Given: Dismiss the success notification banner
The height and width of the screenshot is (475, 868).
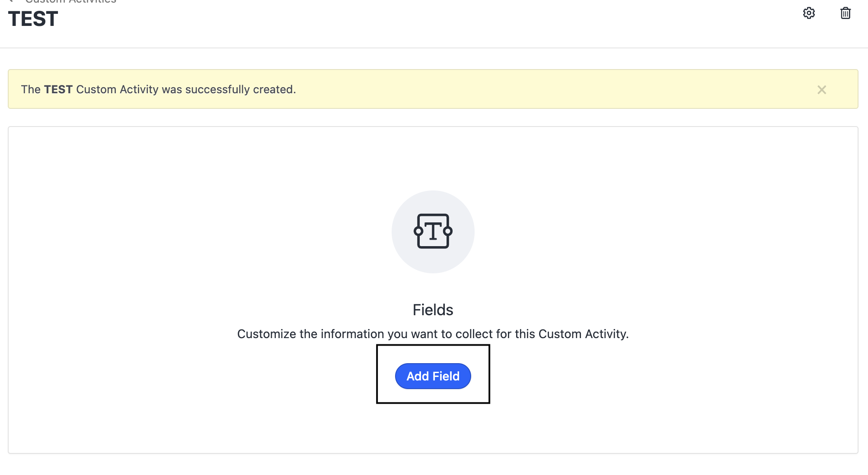Looking at the screenshot, I should [x=821, y=90].
